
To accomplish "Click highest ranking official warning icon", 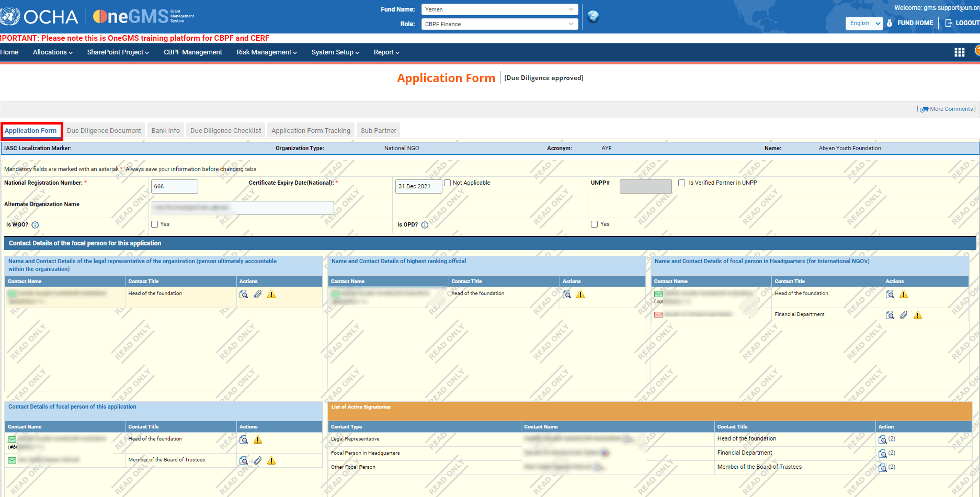I will 580,295.
